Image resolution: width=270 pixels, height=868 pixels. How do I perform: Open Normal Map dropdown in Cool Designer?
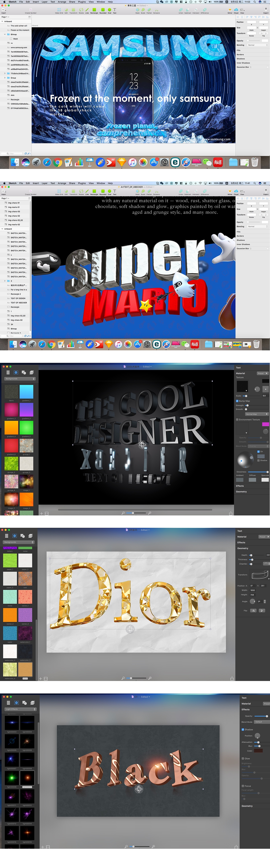tap(257, 414)
